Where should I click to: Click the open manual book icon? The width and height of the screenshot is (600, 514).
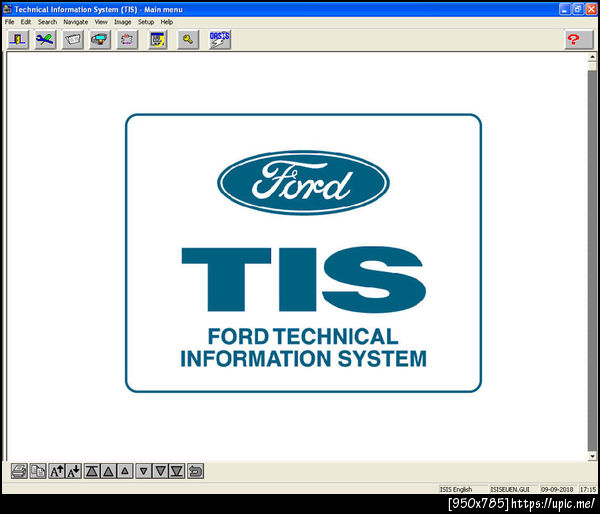point(73,39)
